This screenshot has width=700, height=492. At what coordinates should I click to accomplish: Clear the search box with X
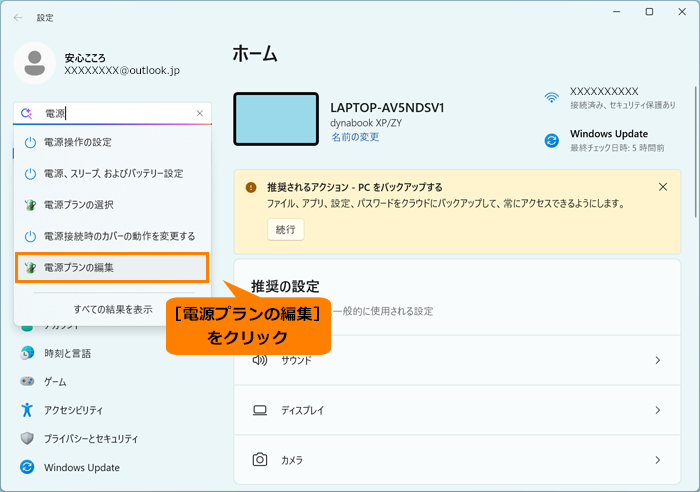tap(200, 113)
